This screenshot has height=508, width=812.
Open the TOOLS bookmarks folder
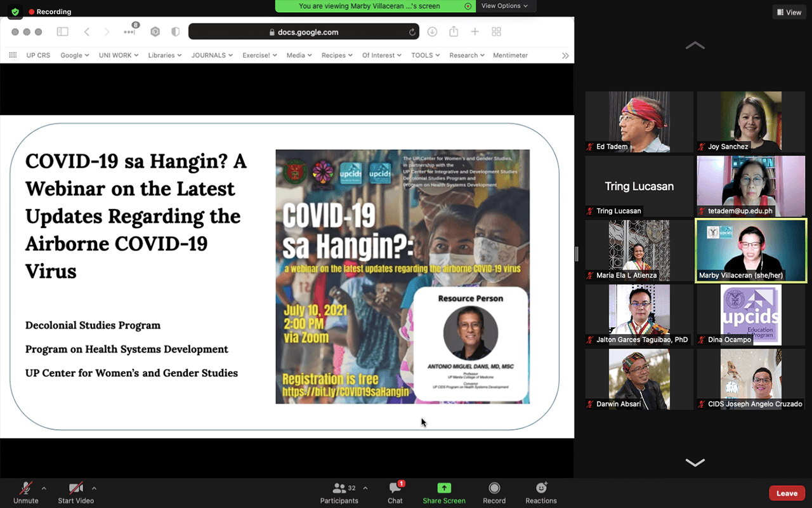pos(426,55)
